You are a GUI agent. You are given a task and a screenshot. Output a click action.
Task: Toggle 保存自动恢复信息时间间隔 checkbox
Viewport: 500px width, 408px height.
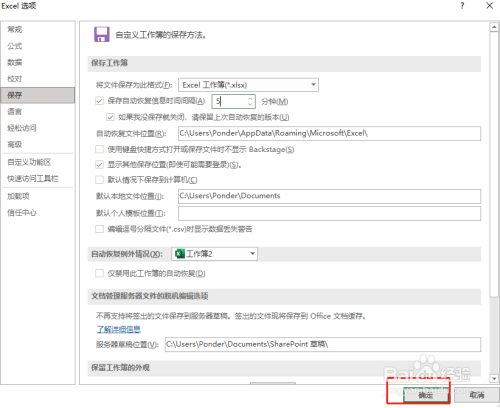pyautogui.click(x=99, y=101)
